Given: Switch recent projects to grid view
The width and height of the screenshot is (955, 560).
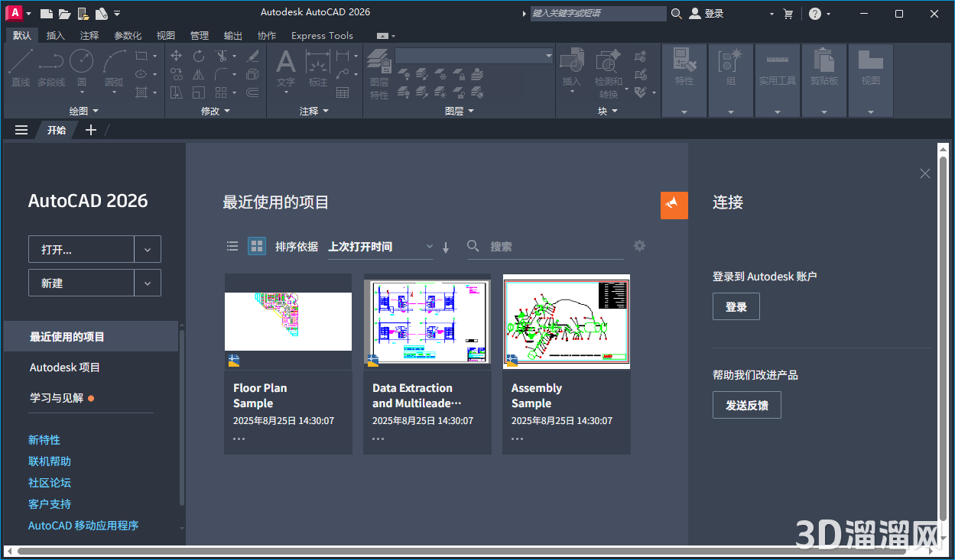Looking at the screenshot, I should click(x=257, y=246).
